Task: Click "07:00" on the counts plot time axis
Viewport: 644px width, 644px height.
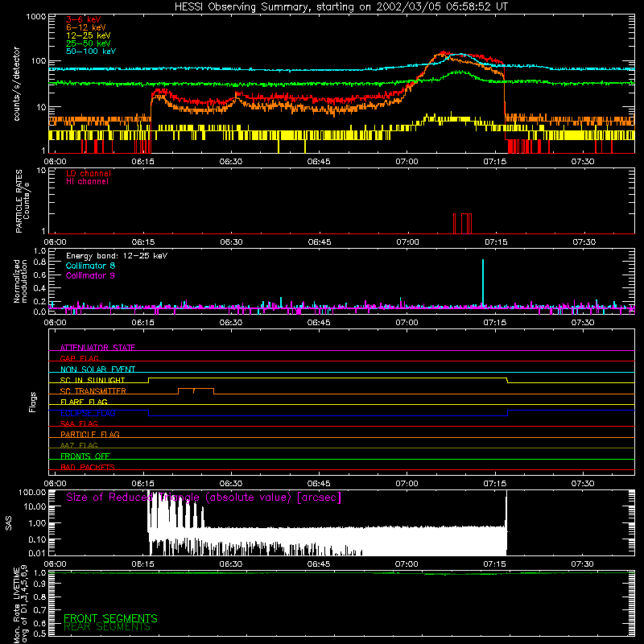Action: [x=407, y=162]
